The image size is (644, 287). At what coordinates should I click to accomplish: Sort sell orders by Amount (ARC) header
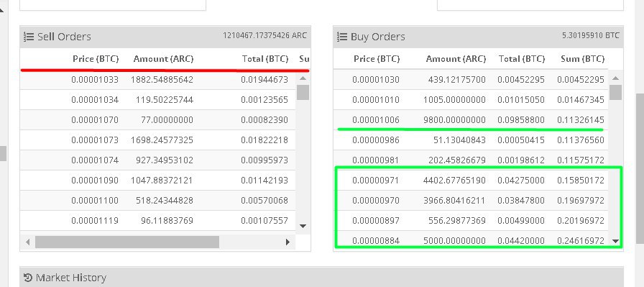point(163,59)
